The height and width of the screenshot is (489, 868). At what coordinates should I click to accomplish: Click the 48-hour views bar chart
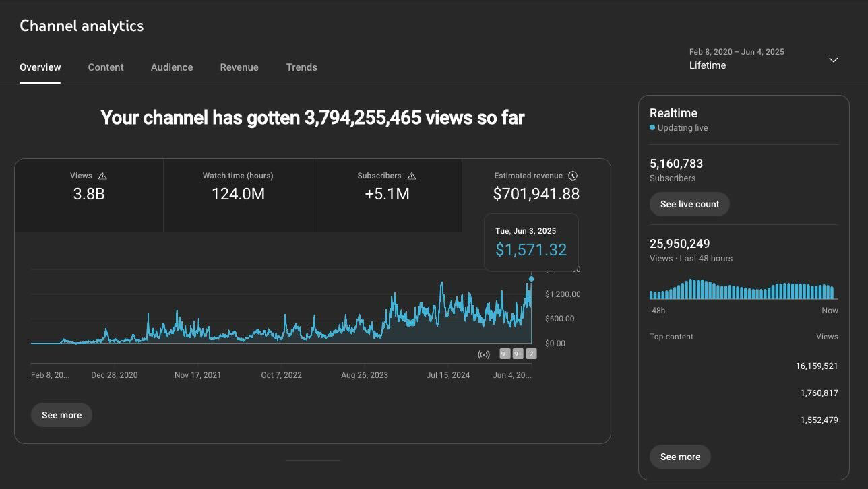[x=743, y=289]
